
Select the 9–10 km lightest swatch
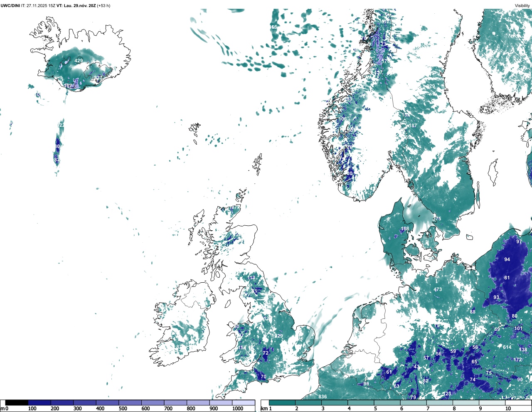coord(493,403)
